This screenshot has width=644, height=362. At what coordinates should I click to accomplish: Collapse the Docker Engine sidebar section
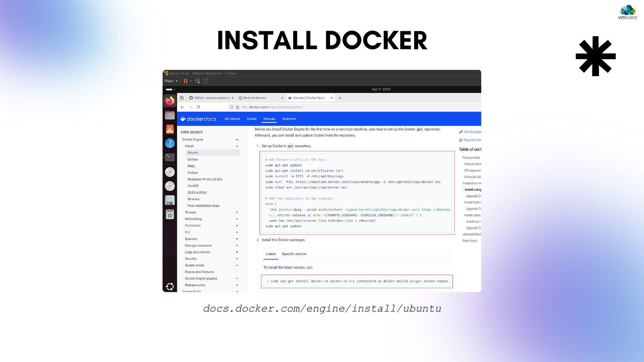237,140
